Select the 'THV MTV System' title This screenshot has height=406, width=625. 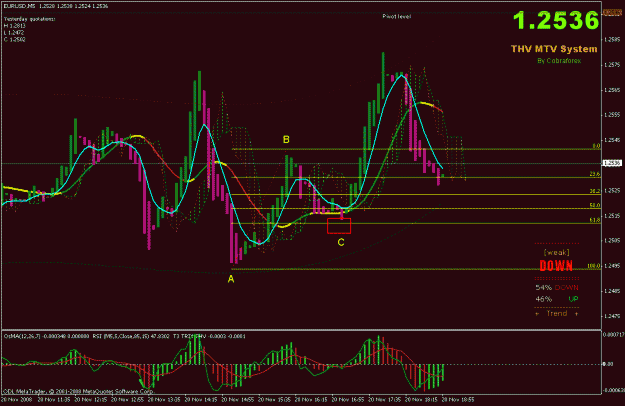[x=554, y=49]
